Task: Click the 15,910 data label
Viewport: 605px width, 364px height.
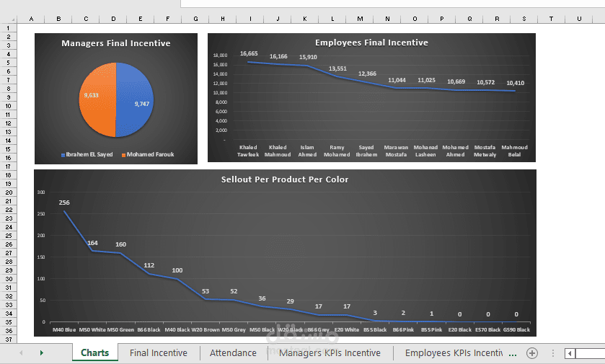Action: 308,57
